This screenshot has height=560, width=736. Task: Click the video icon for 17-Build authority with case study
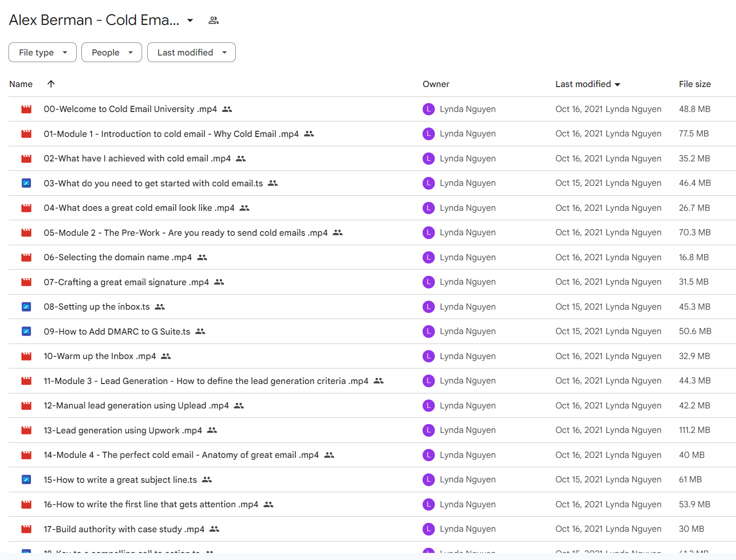[x=26, y=529]
